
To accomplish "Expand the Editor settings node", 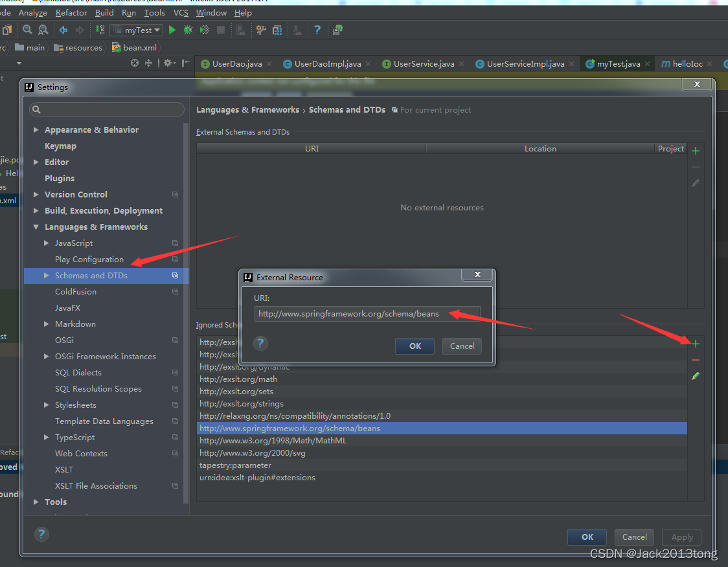I will (36, 162).
